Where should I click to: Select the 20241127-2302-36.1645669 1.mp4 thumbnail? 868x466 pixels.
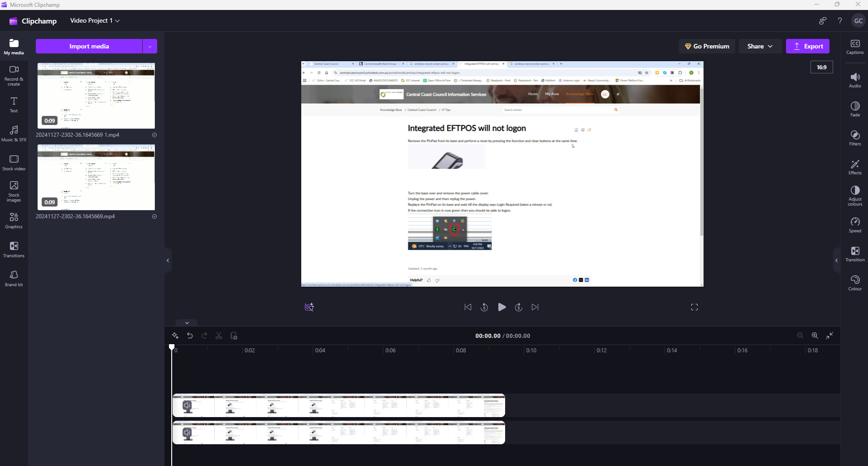click(96, 96)
